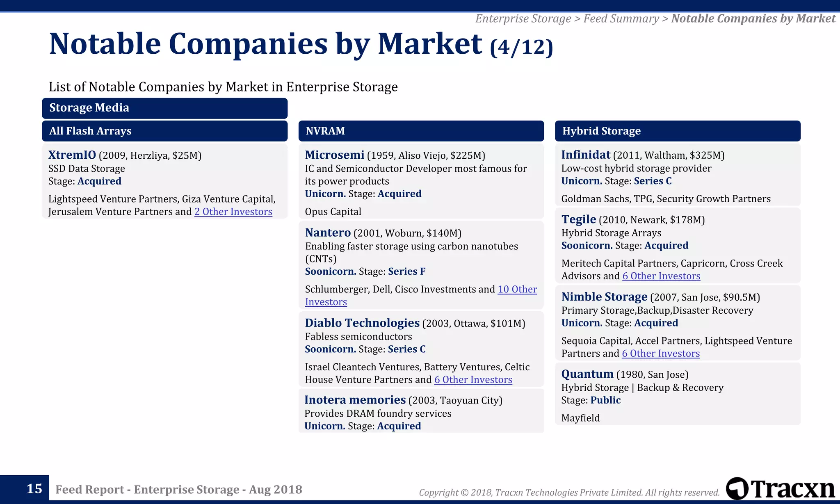Viewport: 840px width, 504px height.
Task: Click 'Series C' stage under Diablo Technologies
Action: point(406,349)
